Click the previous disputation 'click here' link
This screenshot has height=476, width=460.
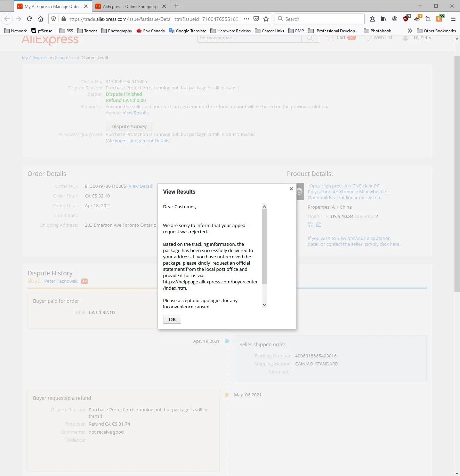pyautogui.click(x=389, y=244)
